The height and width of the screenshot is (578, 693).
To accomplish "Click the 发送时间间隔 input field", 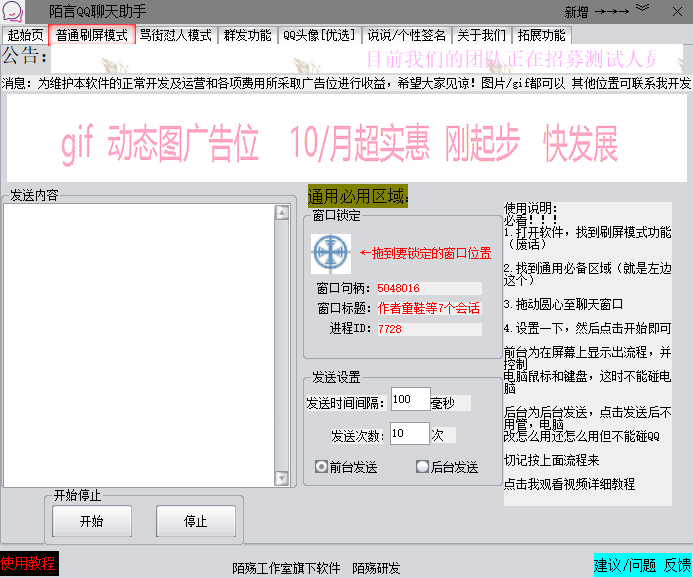I will (410, 400).
